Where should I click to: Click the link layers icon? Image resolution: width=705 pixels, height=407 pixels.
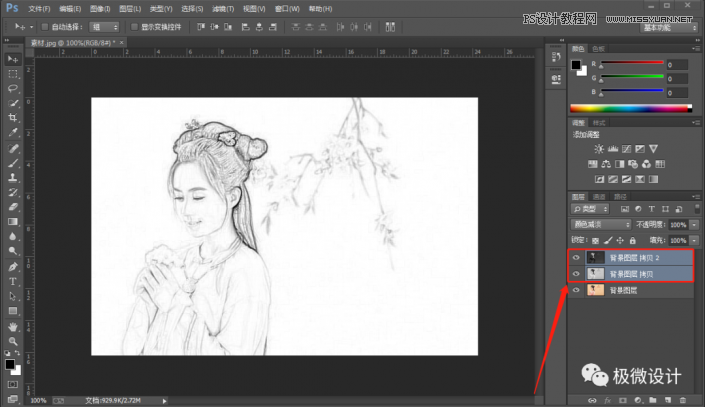[x=592, y=400]
